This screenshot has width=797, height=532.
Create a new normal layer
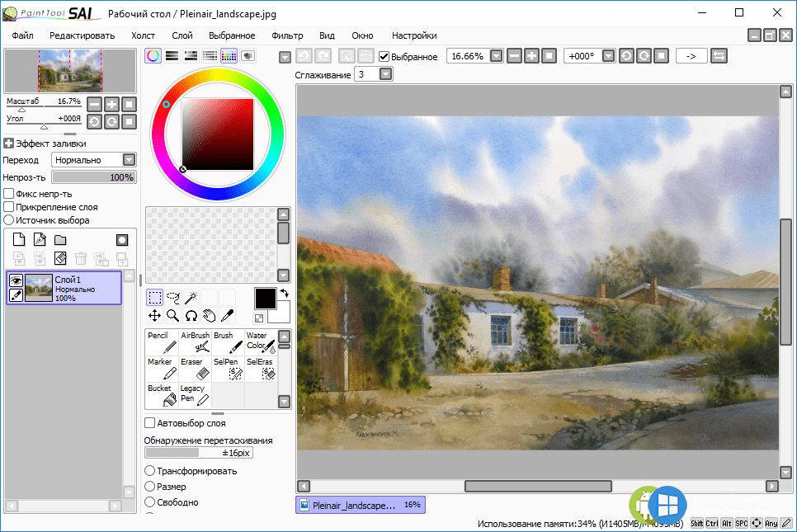coord(19,239)
